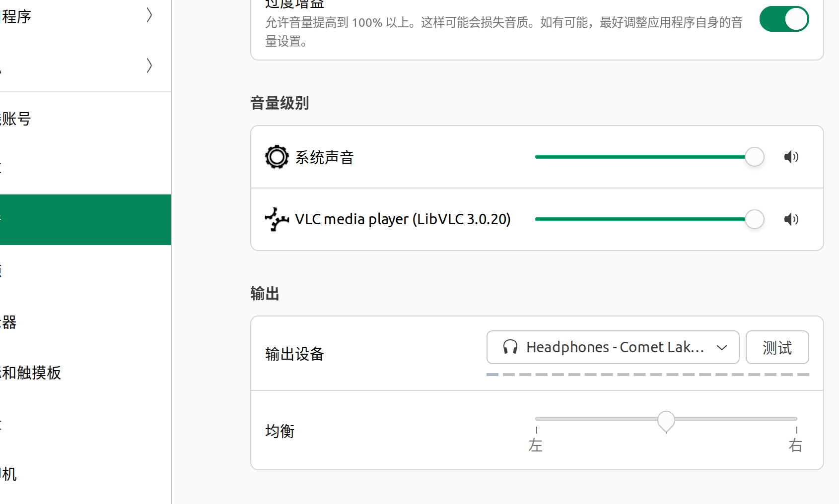Open the Headphones - Comet Lak… dropdown arrow
This screenshot has height=504, width=839.
[x=722, y=348]
